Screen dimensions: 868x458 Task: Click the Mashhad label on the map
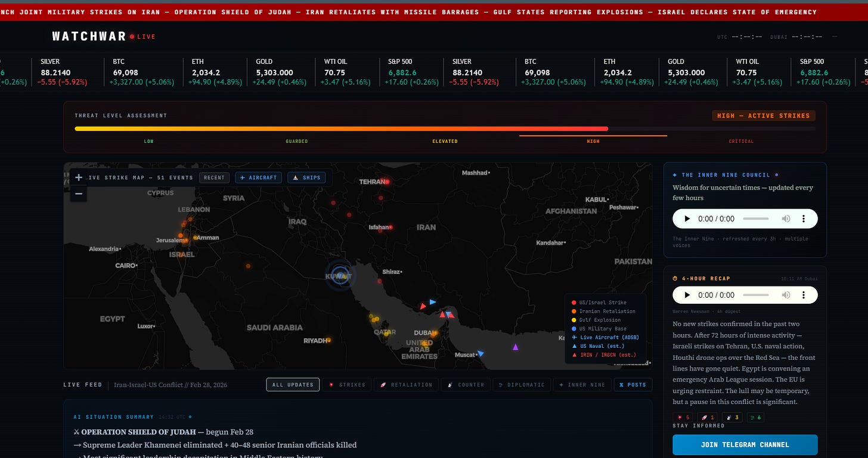[475, 173]
